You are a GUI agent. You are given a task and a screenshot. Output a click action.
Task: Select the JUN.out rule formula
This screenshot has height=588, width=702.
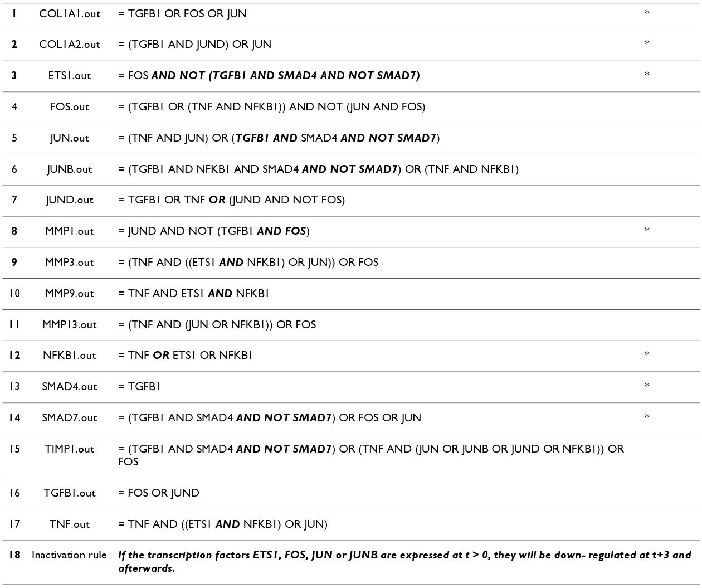click(279, 138)
